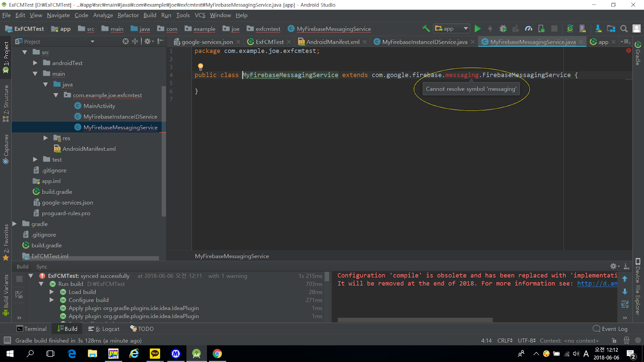Collapse the com.example.joe.exfcmtest package
The width and height of the screenshot is (644, 362).
pos(56,95)
